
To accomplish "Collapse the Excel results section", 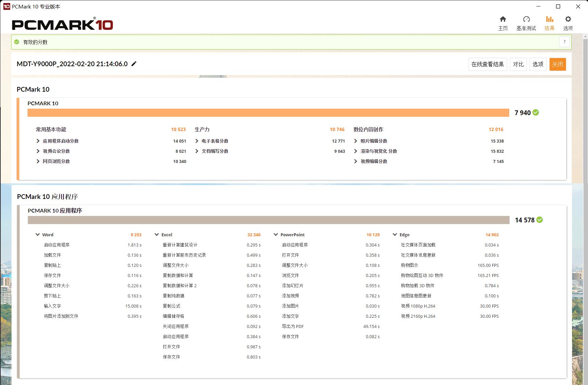I will [157, 235].
